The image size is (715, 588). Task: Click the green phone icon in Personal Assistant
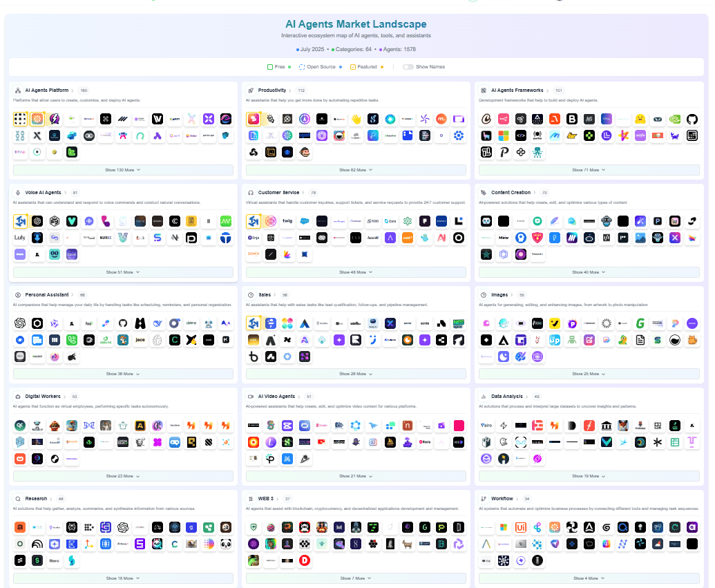tap(72, 340)
